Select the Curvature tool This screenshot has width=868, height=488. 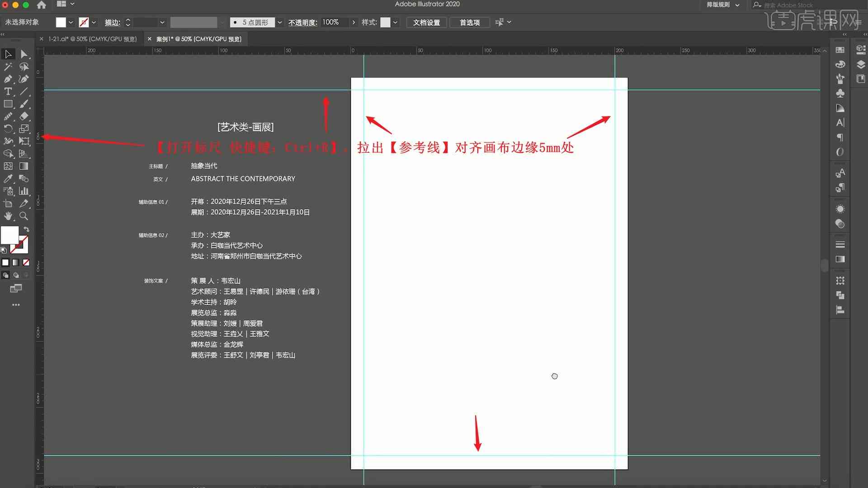click(24, 79)
